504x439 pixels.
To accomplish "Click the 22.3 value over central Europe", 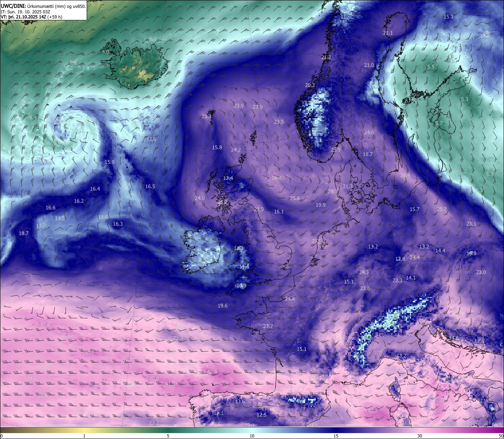I will (397, 281).
